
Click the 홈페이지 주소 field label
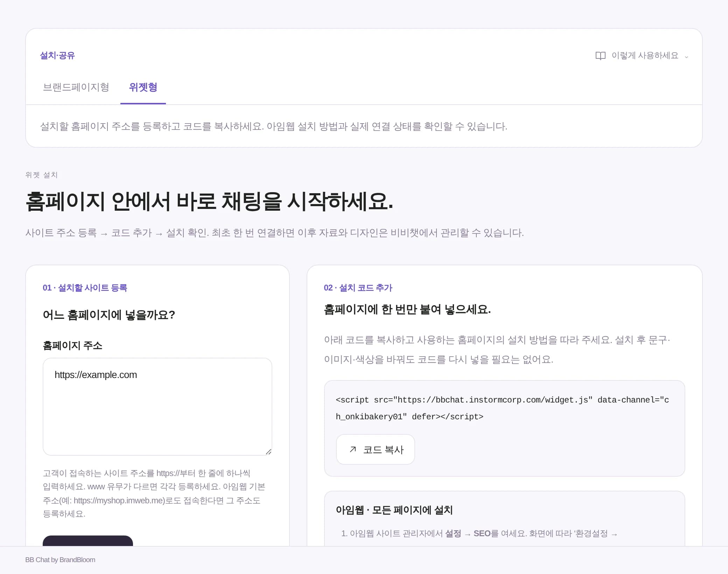coord(72,345)
